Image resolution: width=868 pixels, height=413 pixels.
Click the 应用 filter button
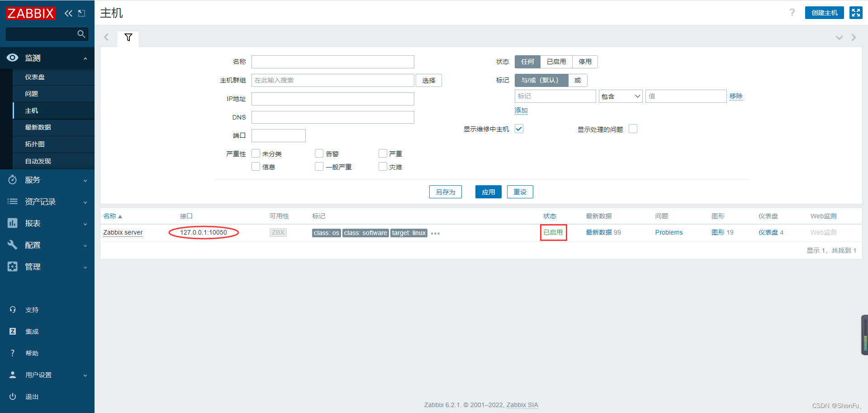tap(489, 192)
